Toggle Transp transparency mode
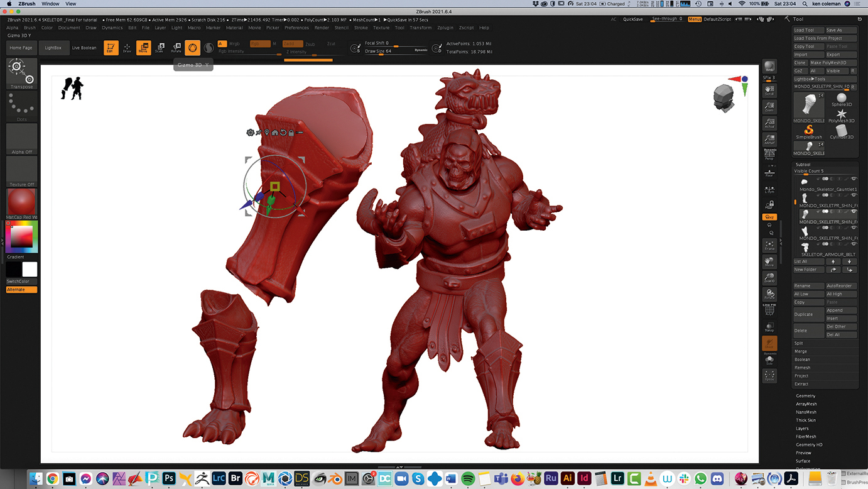The height and width of the screenshot is (489, 868). (x=769, y=327)
